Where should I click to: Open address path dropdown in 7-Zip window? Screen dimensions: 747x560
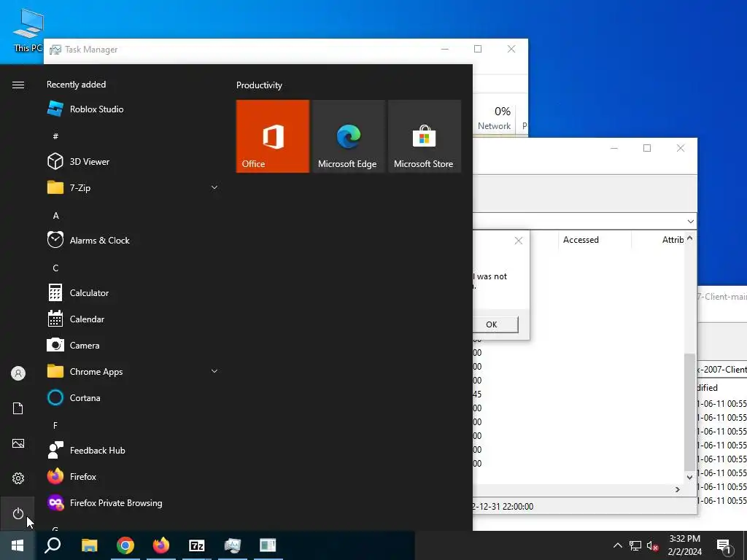pyautogui.click(x=690, y=222)
